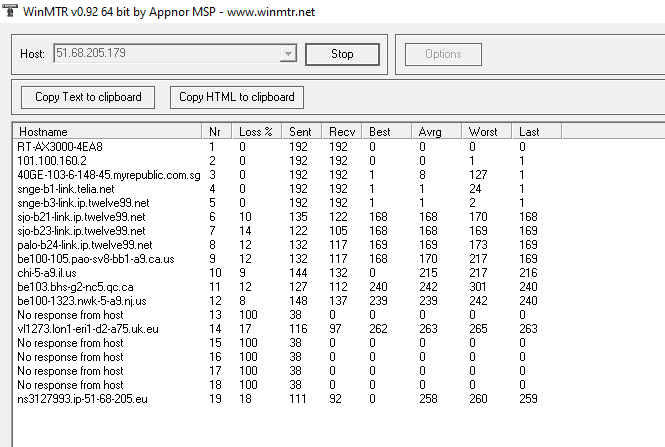
Task: Click the WinMTR title bar app icon
Action: [x=9, y=10]
